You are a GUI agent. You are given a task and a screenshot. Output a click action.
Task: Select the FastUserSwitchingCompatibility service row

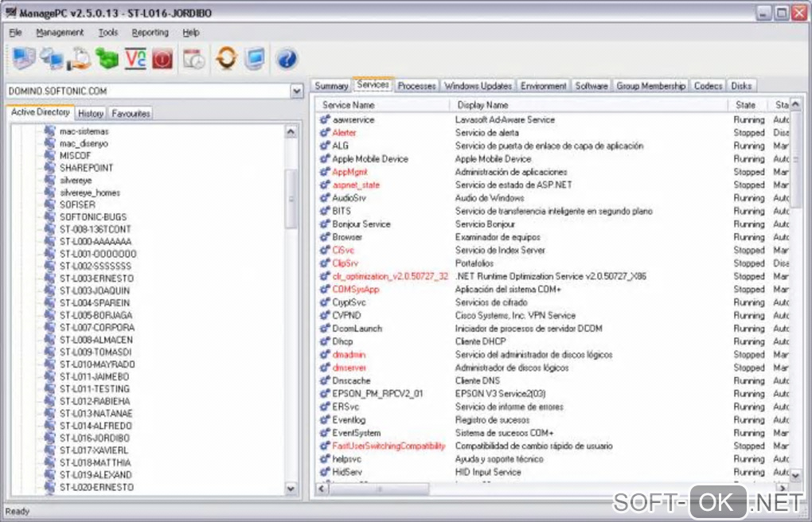(552, 446)
